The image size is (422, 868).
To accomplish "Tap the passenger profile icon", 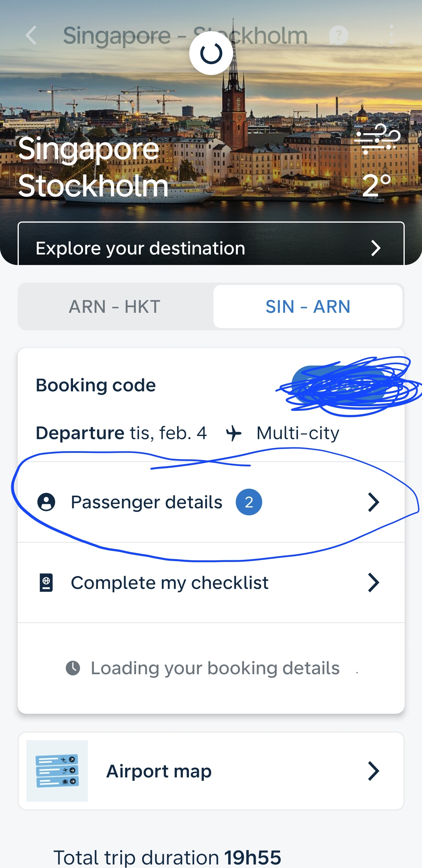I will pyautogui.click(x=46, y=502).
